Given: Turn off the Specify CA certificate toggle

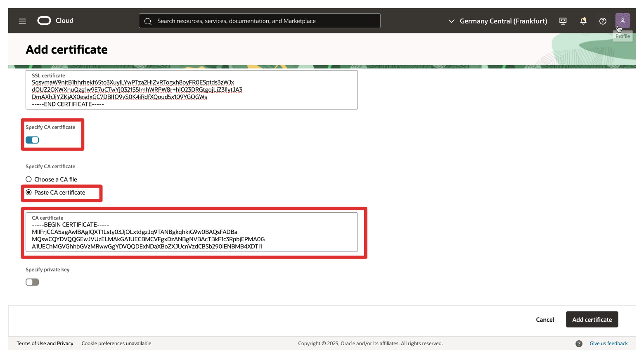Looking at the screenshot, I should [32, 140].
